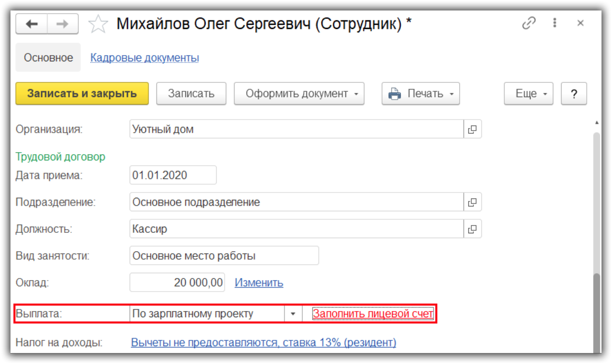Screen dimensions: 612x364
Task: Click the Заполнить лицевой счет link
Action: tap(373, 314)
